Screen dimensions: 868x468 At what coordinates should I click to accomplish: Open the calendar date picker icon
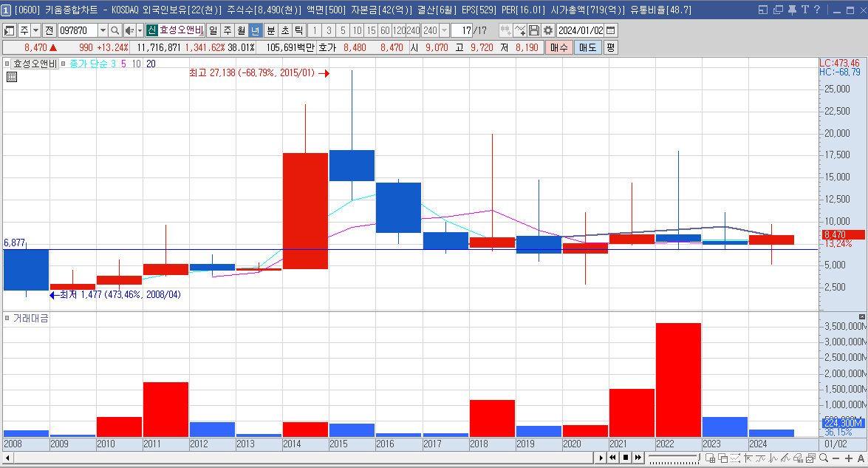click(x=611, y=30)
